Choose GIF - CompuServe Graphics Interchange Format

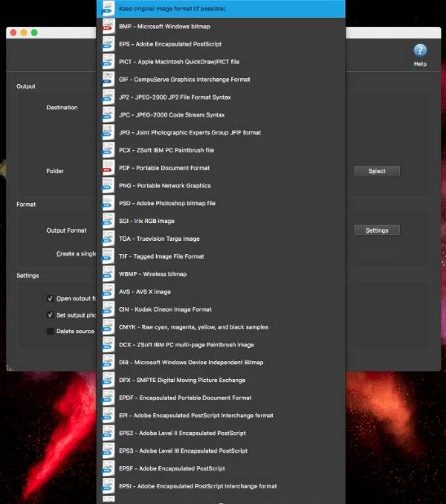click(221, 80)
